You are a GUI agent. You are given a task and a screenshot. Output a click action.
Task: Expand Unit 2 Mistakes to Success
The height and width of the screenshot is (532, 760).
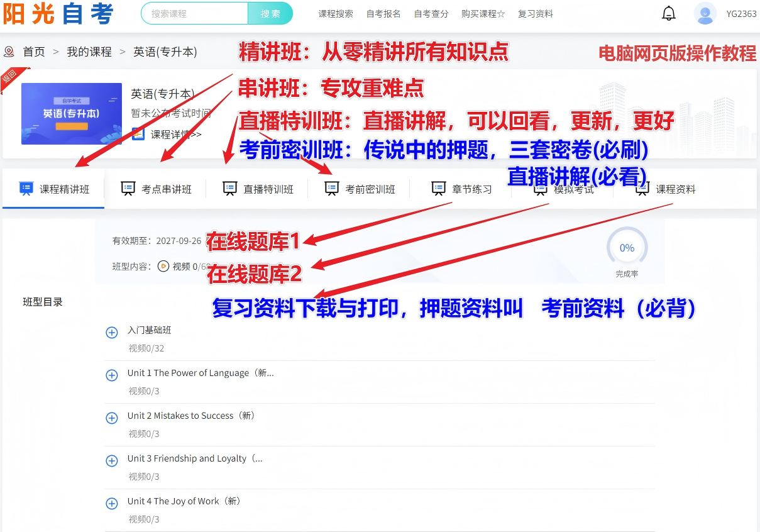[x=112, y=418]
